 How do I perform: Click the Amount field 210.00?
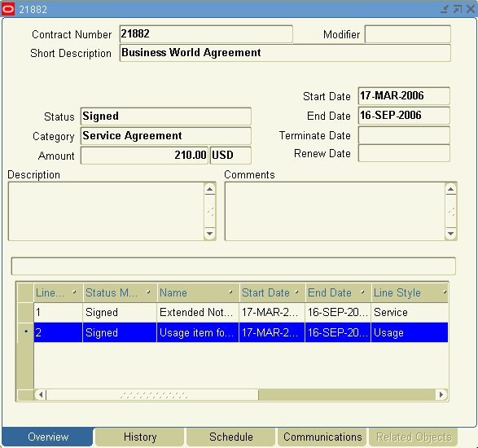coord(144,156)
